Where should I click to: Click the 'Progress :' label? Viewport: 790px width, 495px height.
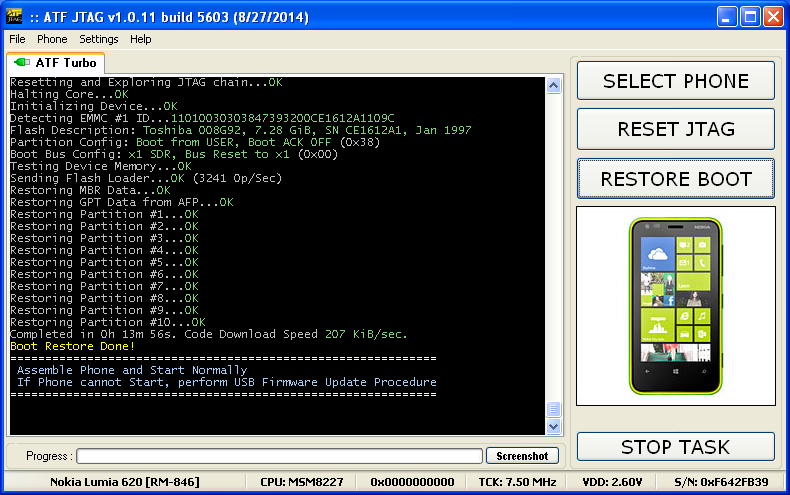pyautogui.click(x=49, y=456)
